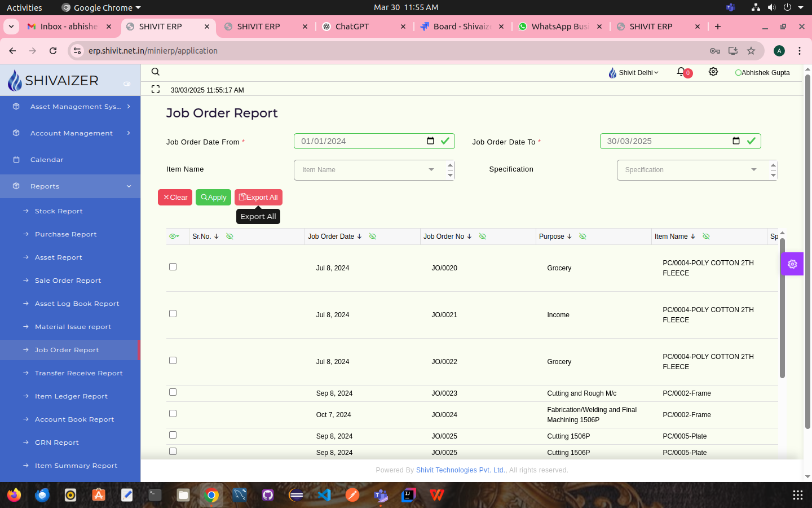Viewport: 812px width, 508px height.
Task: Open calendar picker in Job Order Date From
Action: [x=430, y=141]
